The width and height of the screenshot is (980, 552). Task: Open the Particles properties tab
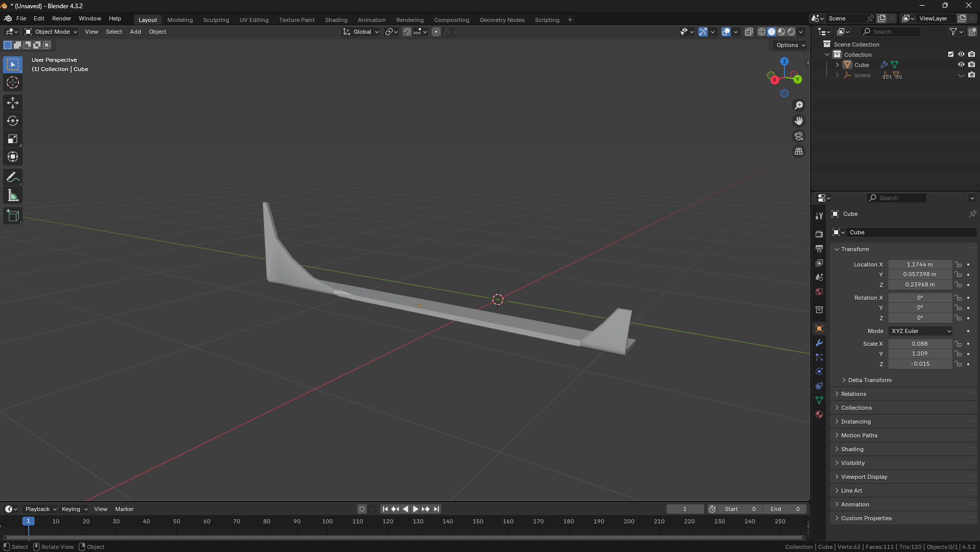[x=819, y=357]
